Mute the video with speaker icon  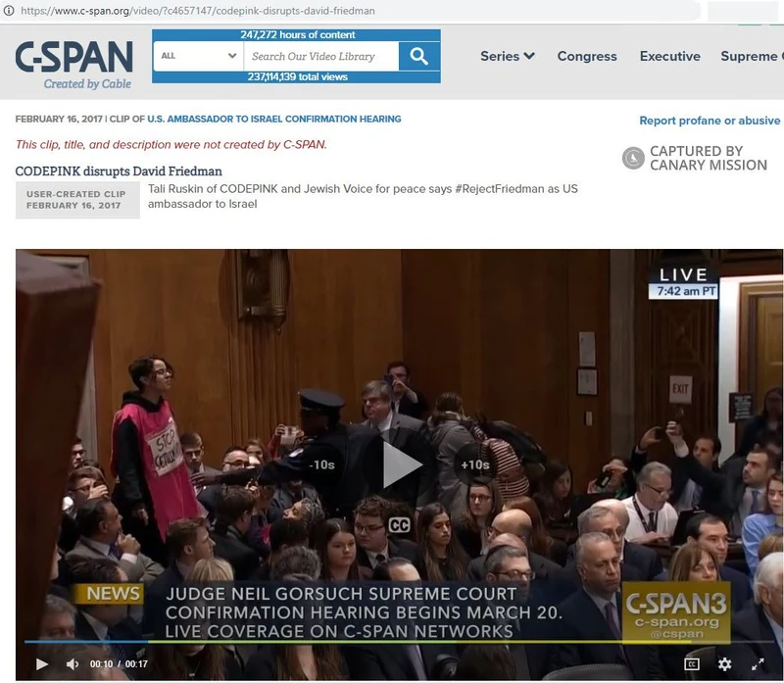pyautogui.click(x=73, y=664)
